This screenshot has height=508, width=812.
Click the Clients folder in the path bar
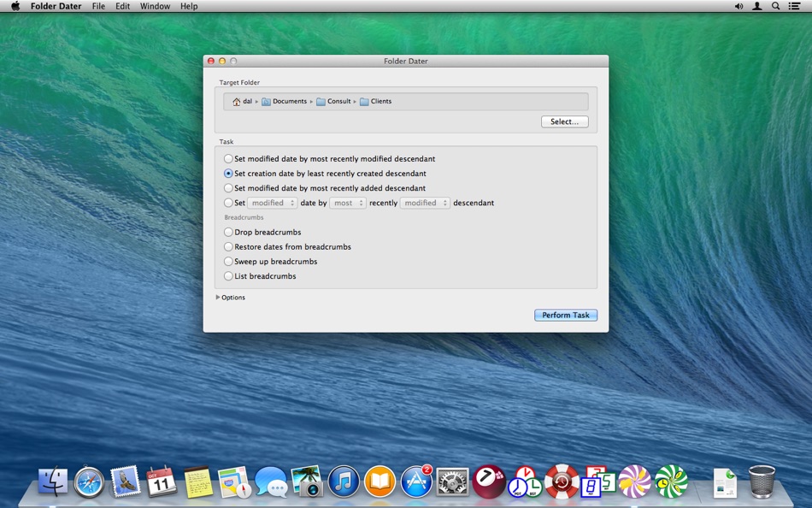pyautogui.click(x=375, y=101)
